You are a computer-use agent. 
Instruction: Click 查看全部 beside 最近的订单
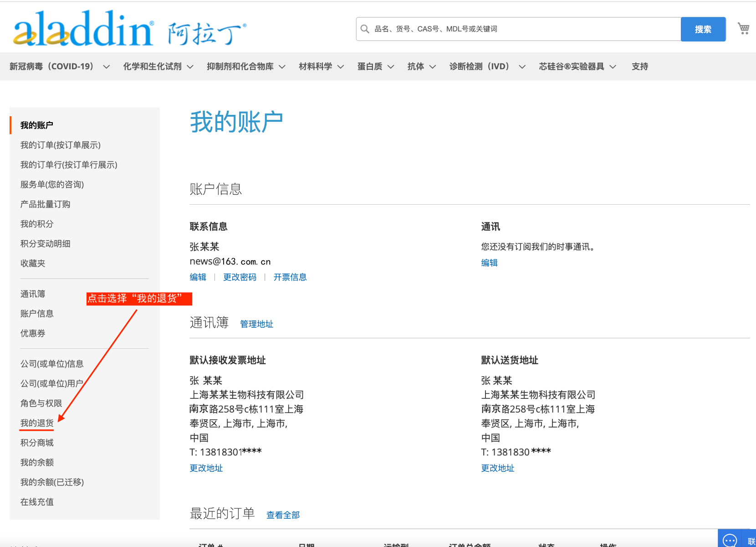point(283,515)
